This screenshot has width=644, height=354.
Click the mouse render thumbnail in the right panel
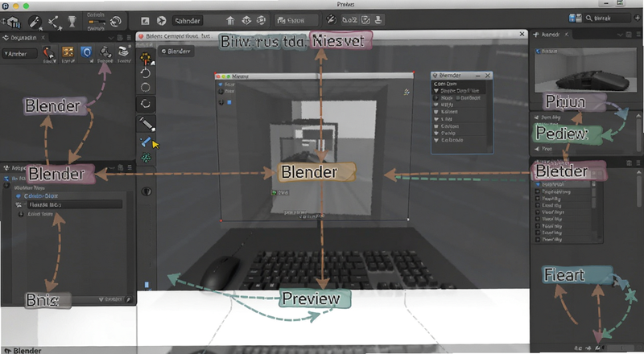(x=585, y=70)
